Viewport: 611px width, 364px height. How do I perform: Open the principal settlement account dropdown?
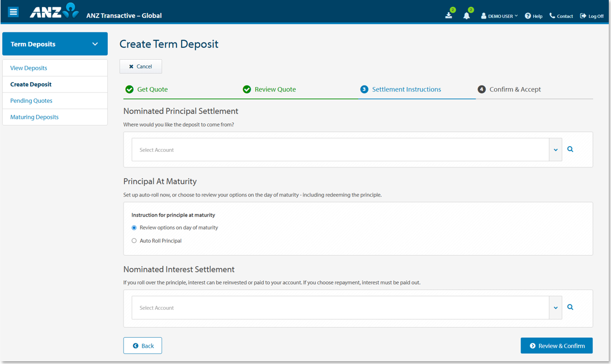(555, 149)
